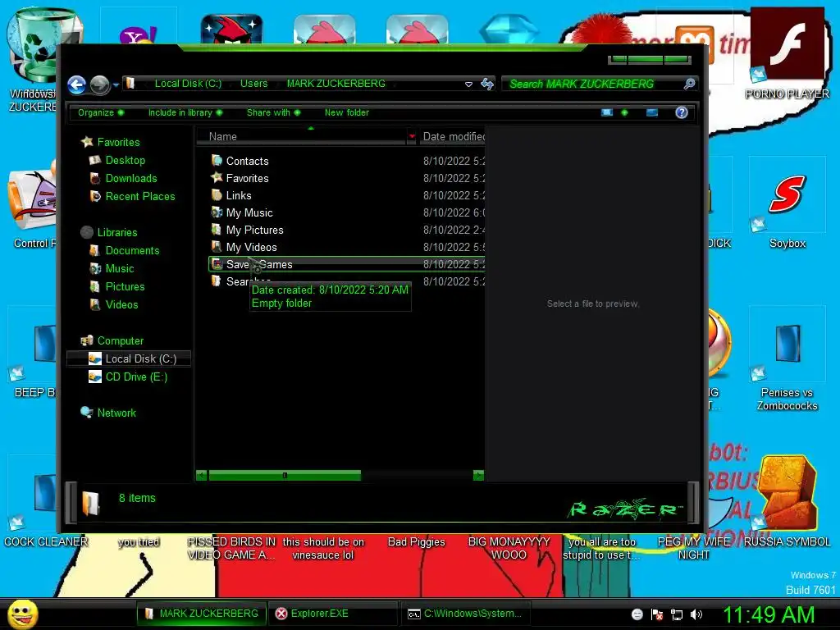Click the New folder command
The image size is (840, 630).
347,112
